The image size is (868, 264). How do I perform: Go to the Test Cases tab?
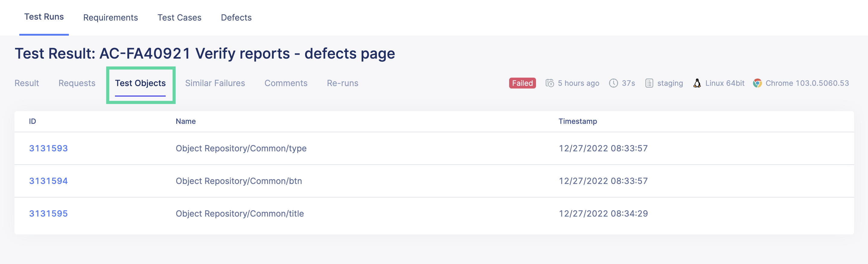point(180,17)
